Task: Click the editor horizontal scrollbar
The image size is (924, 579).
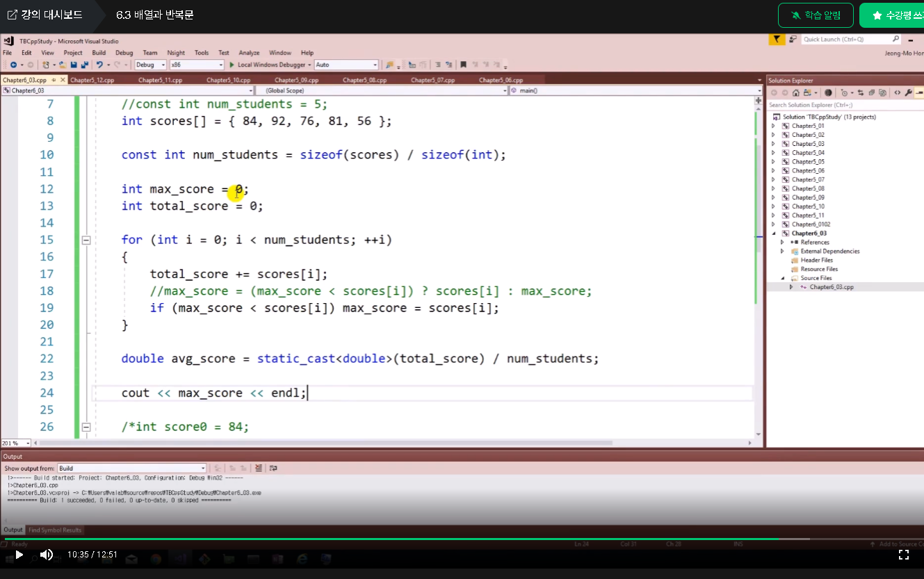Action: [x=325, y=443]
